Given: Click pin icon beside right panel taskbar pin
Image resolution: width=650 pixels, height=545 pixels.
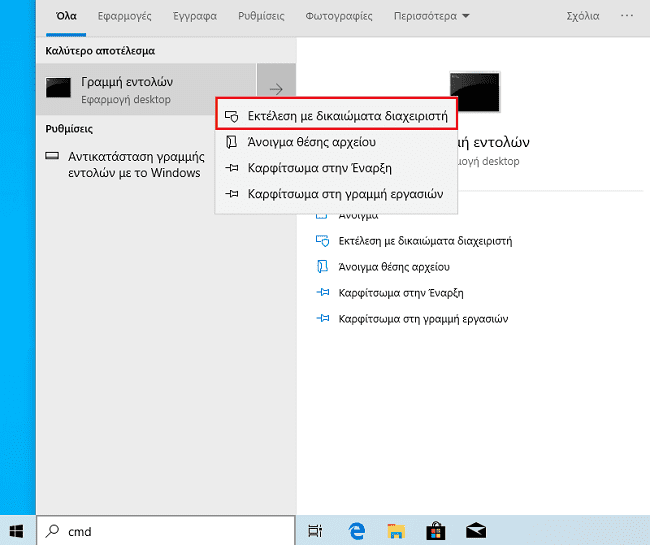Looking at the screenshot, I should coord(323,318).
